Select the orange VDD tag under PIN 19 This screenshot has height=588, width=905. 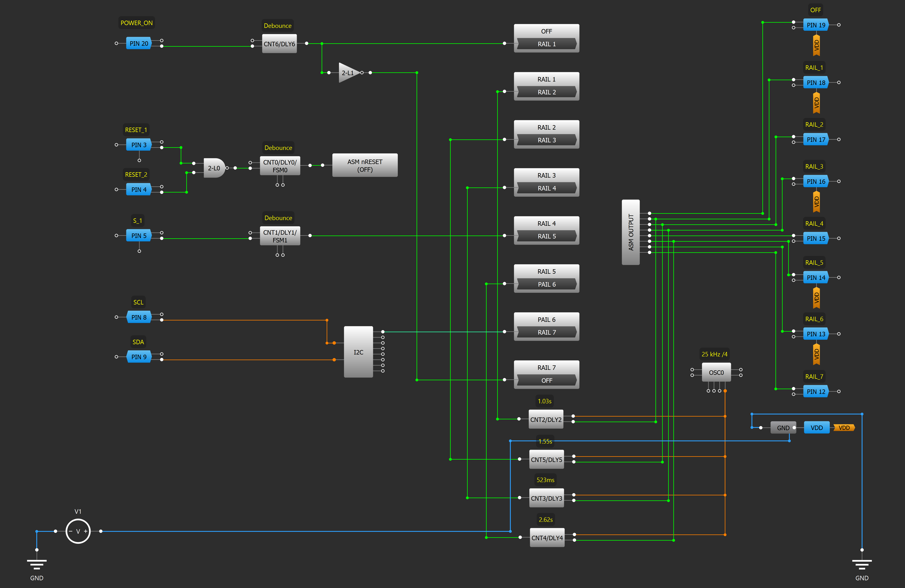pos(816,45)
